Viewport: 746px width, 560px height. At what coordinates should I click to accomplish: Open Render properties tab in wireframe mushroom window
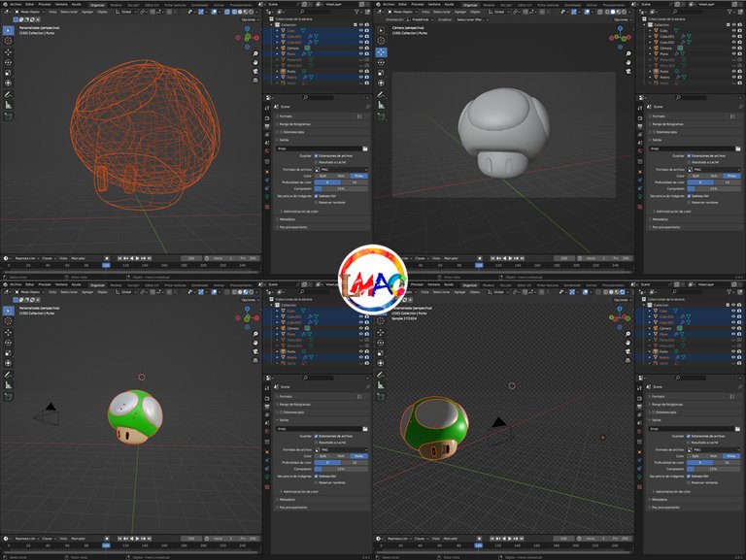click(x=267, y=117)
